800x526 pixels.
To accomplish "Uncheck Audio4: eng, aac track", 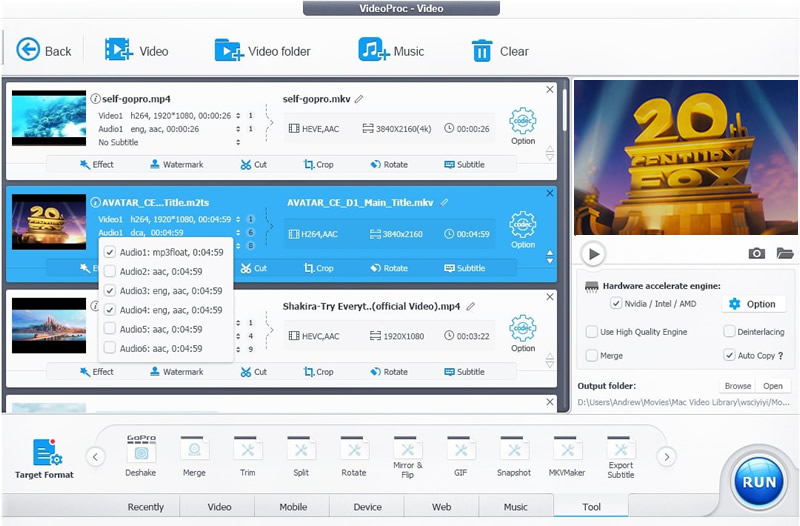I will [110, 310].
